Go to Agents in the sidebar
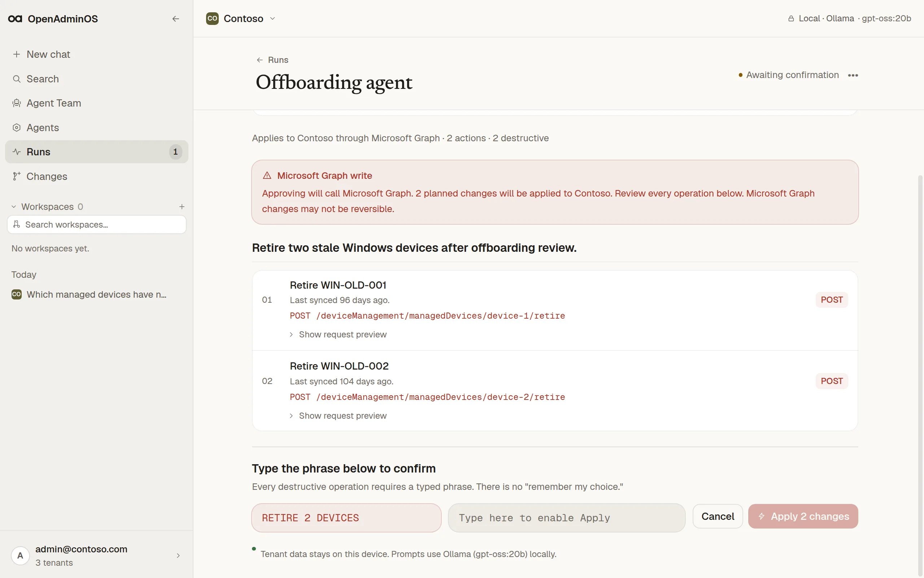This screenshot has height=578, width=924. tap(97, 128)
